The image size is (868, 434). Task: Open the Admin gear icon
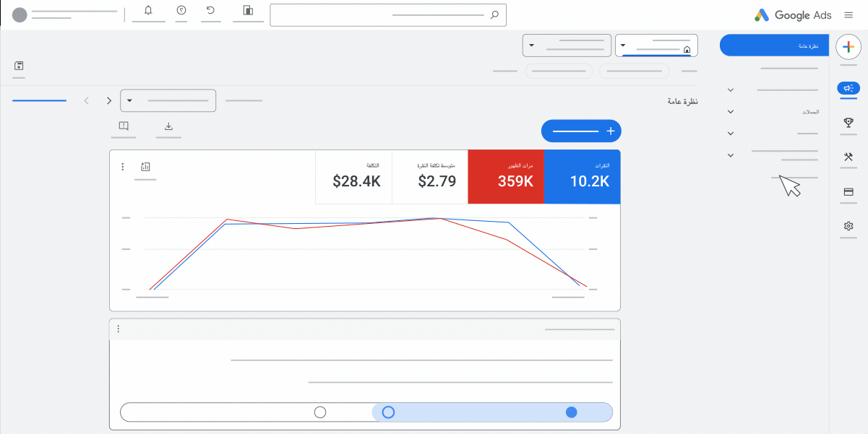848,226
